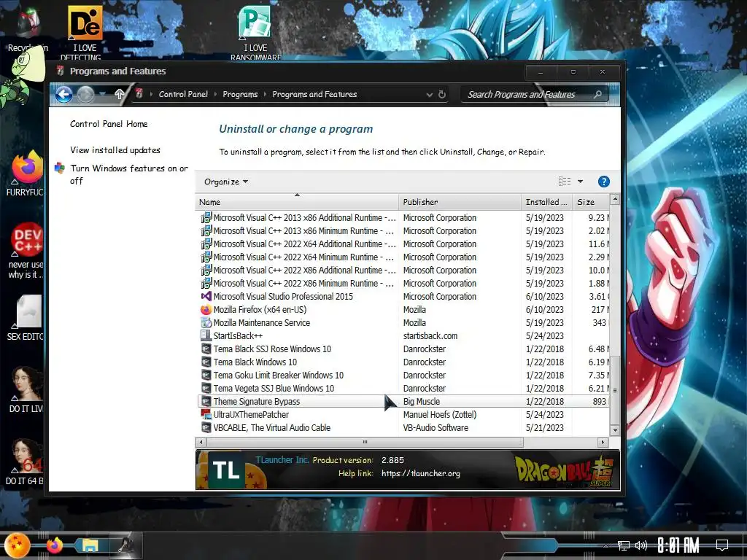Click the taskbar clock

point(678,545)
